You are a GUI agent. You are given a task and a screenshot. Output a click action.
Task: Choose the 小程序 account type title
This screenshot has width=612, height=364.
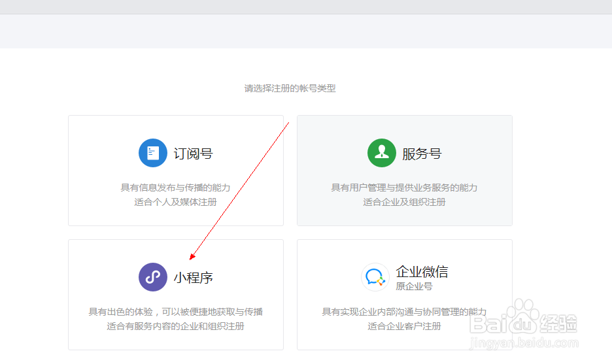[193, 278]
